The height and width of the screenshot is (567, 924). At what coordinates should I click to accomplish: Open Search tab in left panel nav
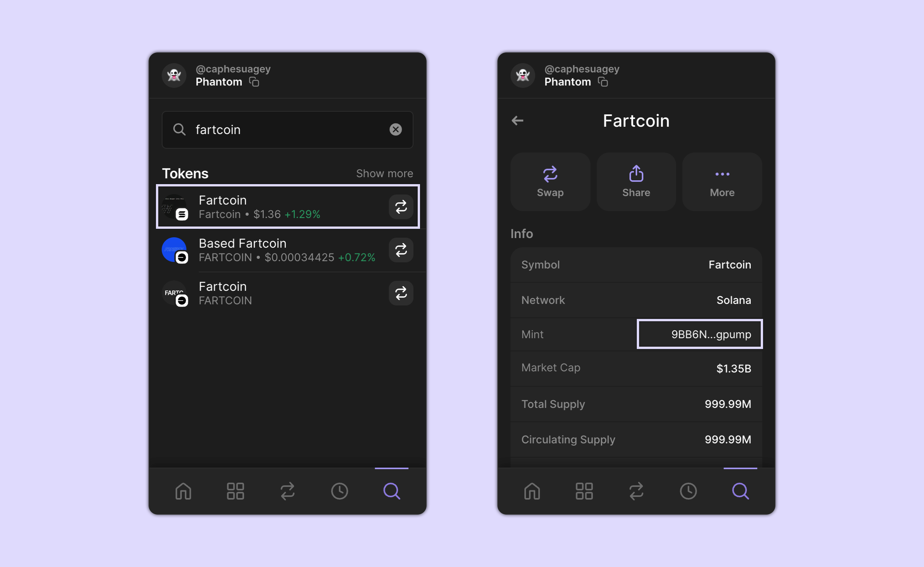pyautogui.click(x=392, y=491)
